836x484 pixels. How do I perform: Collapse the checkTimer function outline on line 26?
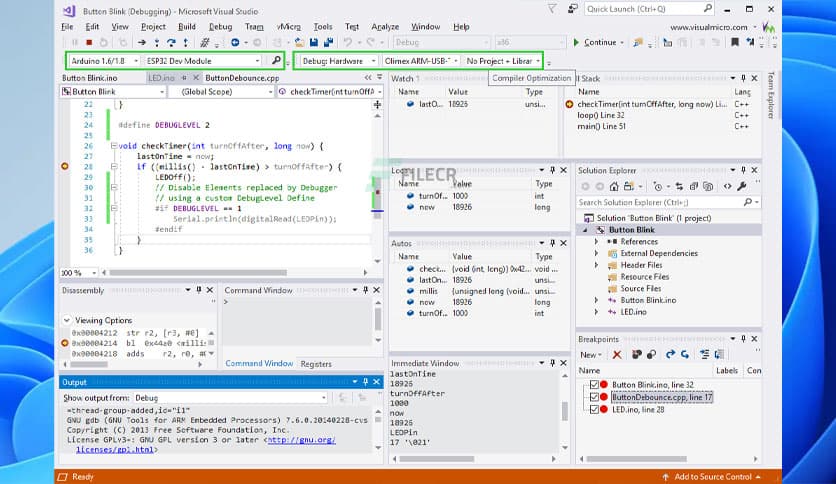pyautogui.click(x=114, y=146)
